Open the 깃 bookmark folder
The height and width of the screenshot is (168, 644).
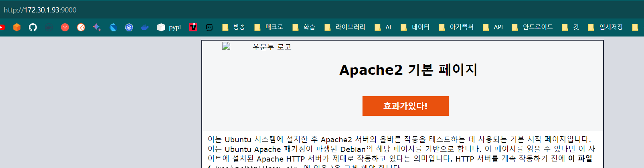pos(571,27)
